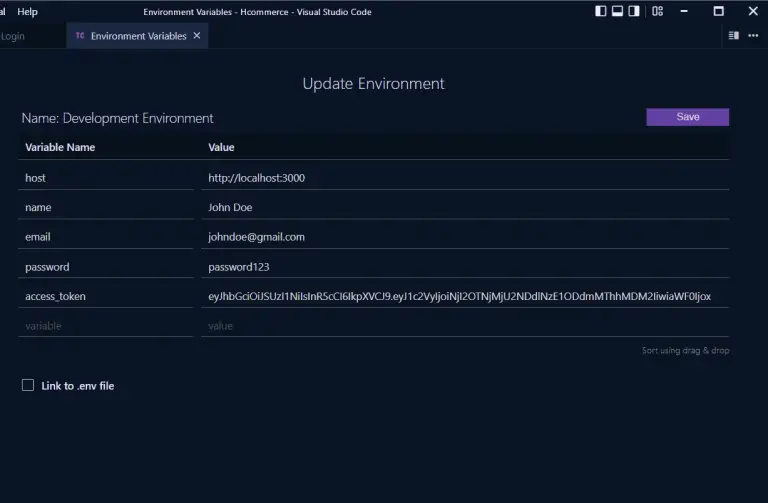Toggle the secondary side bar layout icon
Image resolution: width=768 pixels, height=503 pixels.
(635, 11)
